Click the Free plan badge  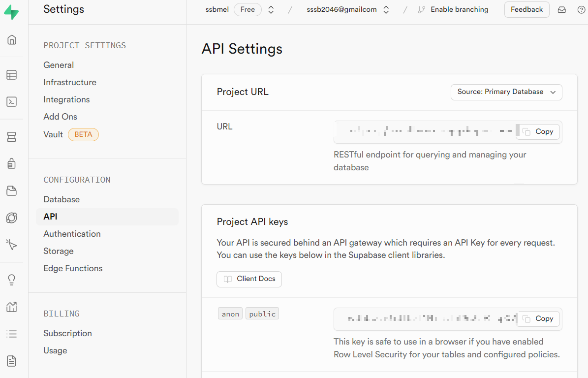(248, 9)
